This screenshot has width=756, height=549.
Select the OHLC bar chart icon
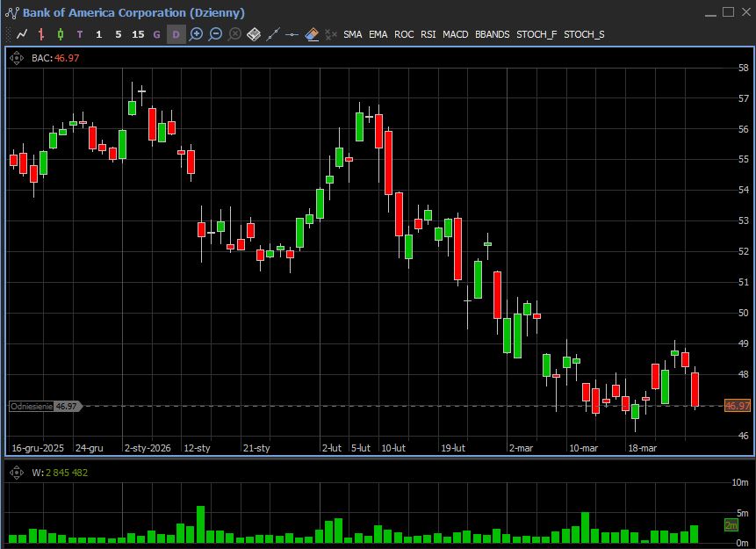click(41, 34)
